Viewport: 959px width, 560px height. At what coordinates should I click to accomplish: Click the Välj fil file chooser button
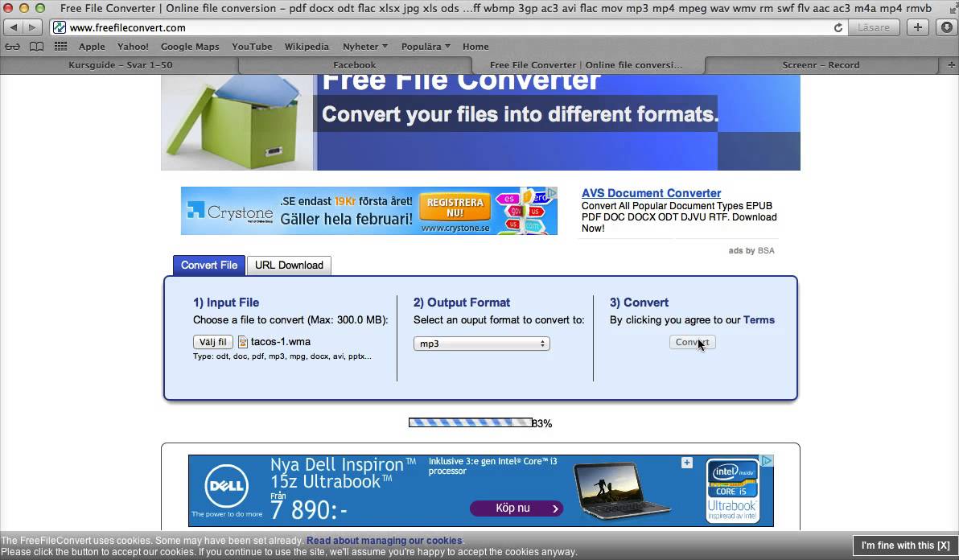coord(213,342)
